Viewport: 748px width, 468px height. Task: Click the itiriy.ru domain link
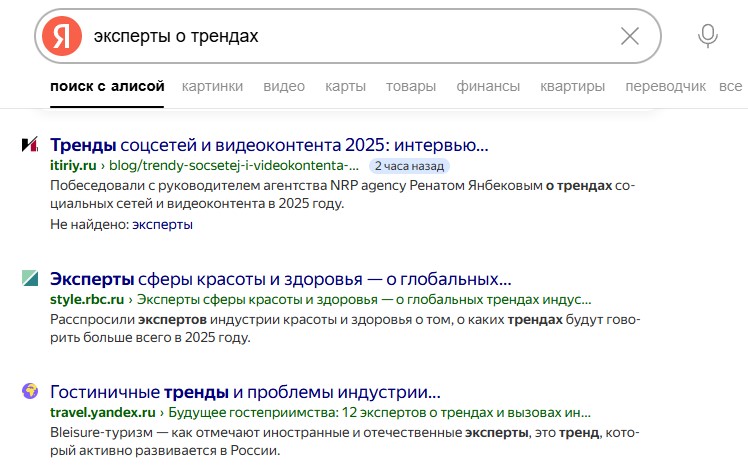(x=73, y=166)
